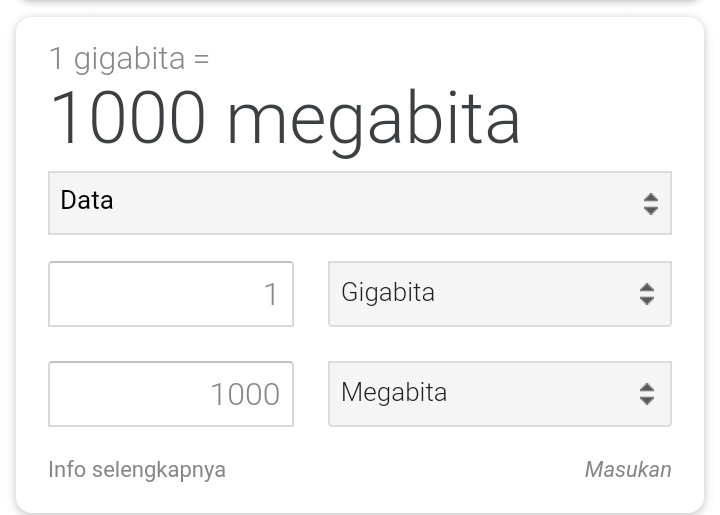Image resolution: width=720 pixels, height=515 pixels.
Task: Open the Data category dropdown
Action: tap(359, 203)
